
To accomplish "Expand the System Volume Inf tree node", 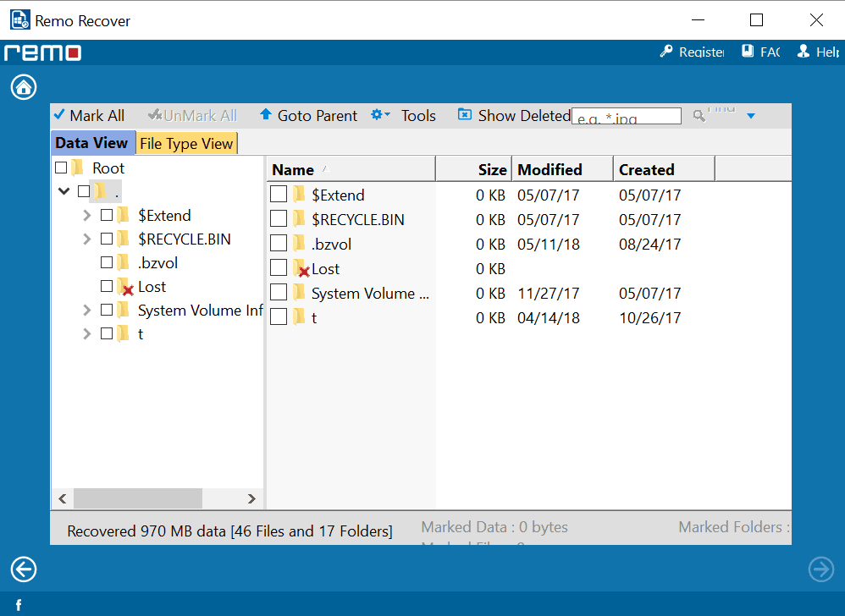I will 86,310.
